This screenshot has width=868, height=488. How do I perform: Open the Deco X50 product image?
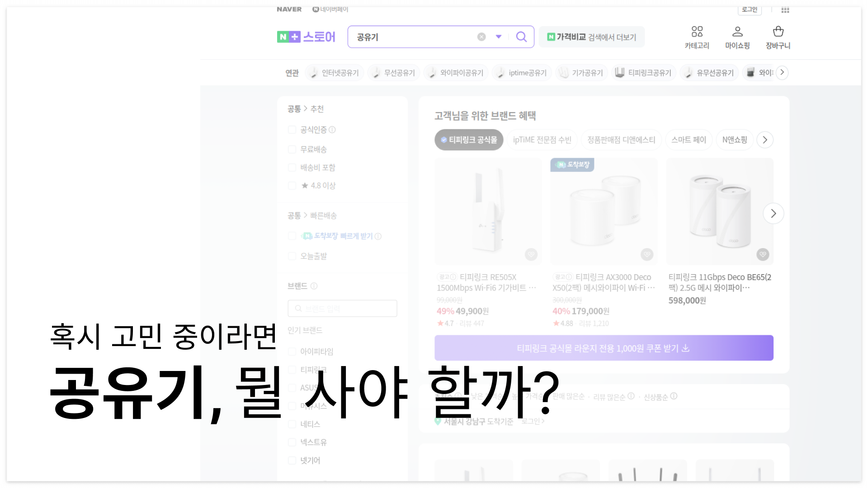(x=604, y=211)
